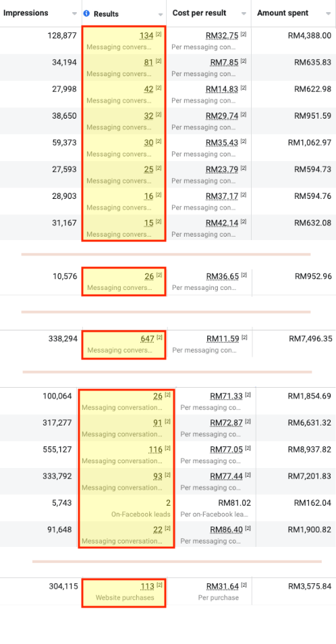Open the Results column dropdown arrow
The height and width of the screenshot is (644, 336).
(160, 14)
